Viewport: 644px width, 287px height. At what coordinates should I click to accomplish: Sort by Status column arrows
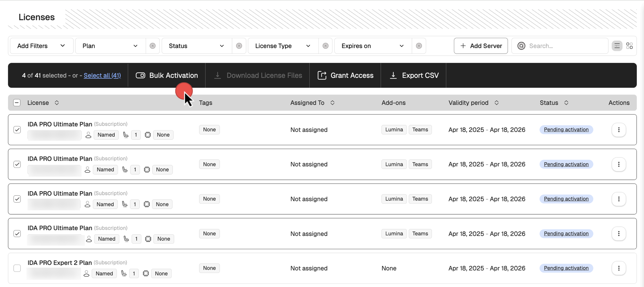(x=566, y=103)
